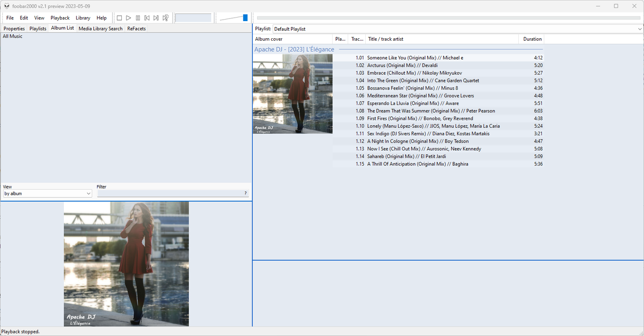Select track First Fires // Bonobo, Grey Reverend
644x336 pixels.
coord(438,118)
